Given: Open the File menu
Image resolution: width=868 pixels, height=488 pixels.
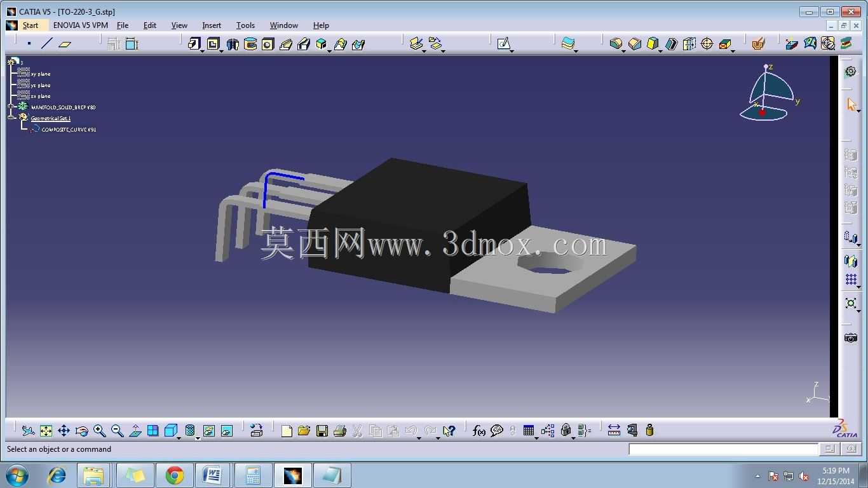Looking at the screenshot, I should tap(123, 25).
